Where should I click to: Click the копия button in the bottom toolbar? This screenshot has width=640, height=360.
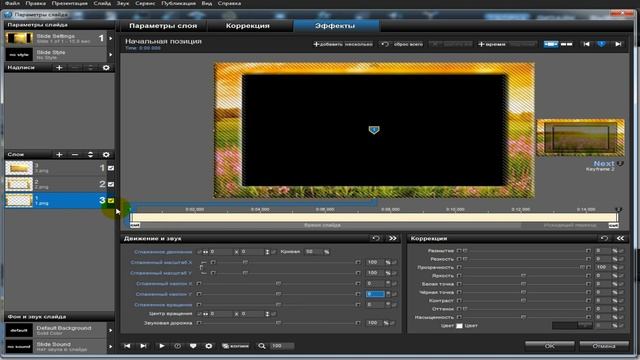[x=236, y=346]
